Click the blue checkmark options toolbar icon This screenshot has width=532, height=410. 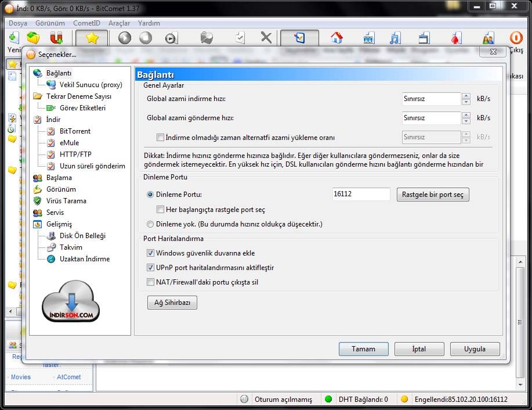click(299, 38)
